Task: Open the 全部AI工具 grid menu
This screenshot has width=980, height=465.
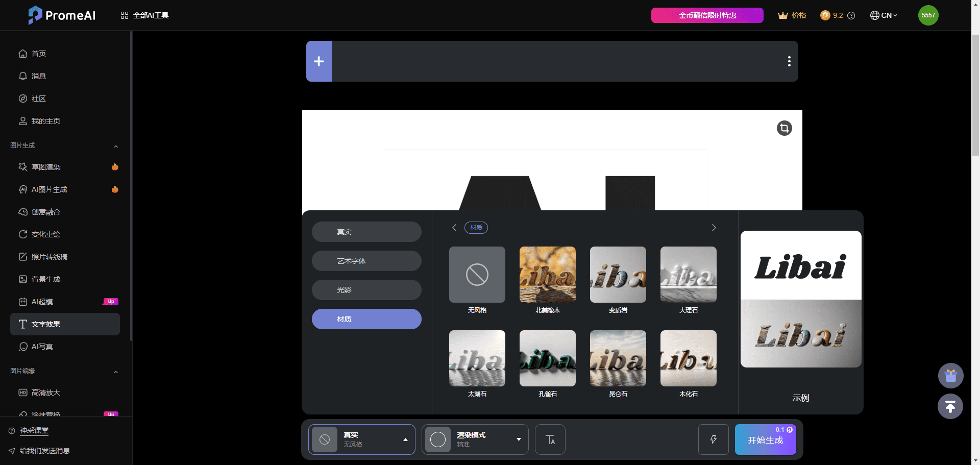Action: point(144,15)
